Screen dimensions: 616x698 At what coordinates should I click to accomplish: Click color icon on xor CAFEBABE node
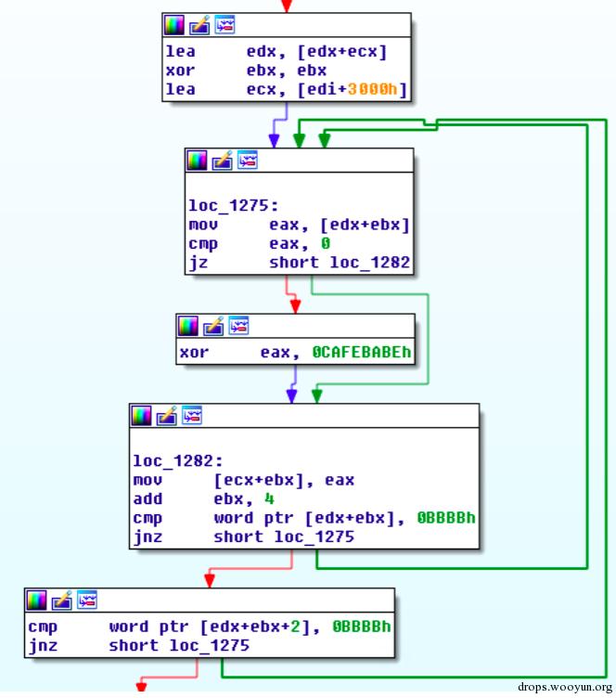(x=187, y=326)
